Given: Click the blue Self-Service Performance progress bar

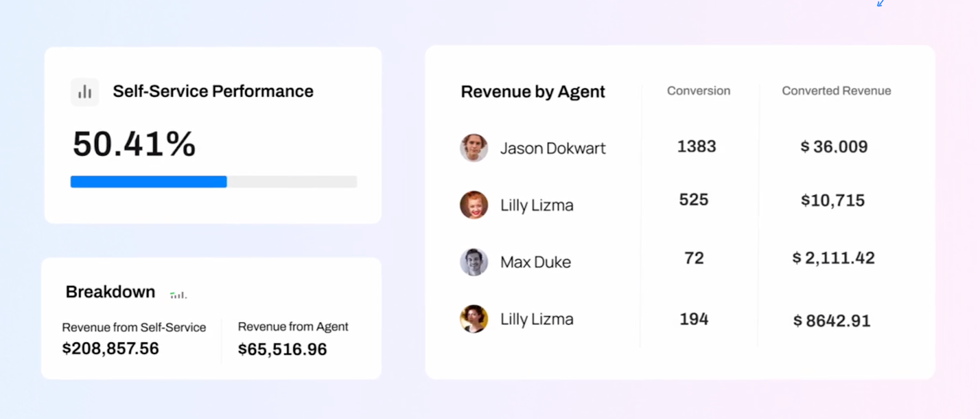Looking at the screenshot, I should click(x=149, y=181).
